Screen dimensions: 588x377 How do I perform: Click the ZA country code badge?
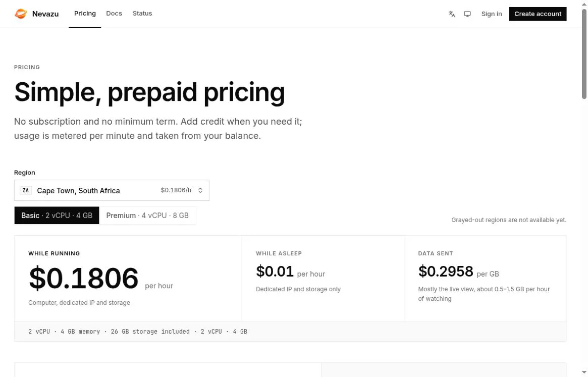pyautogui.click(x=26, y=191)
